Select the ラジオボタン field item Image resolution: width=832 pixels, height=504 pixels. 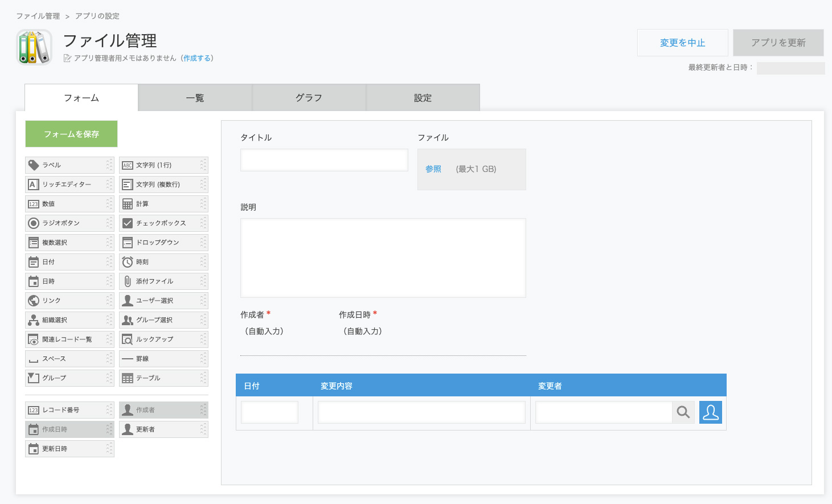click(69, 223)
